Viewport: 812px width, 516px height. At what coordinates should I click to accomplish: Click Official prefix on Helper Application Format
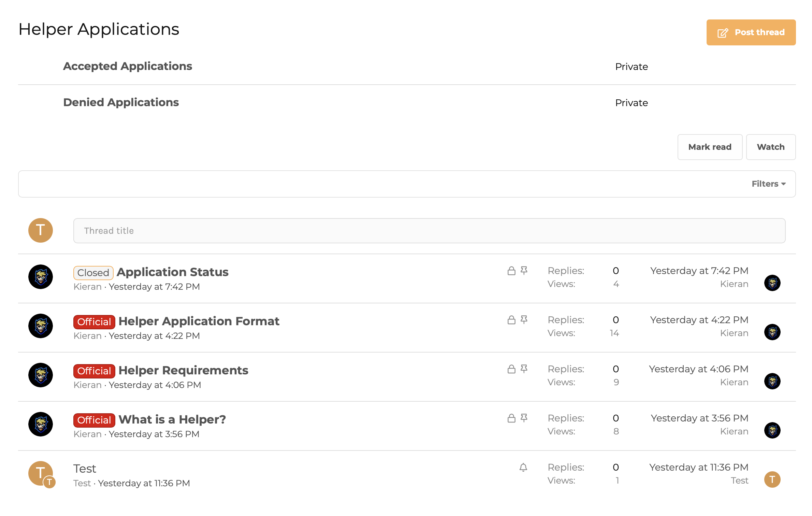pos(94,322)
